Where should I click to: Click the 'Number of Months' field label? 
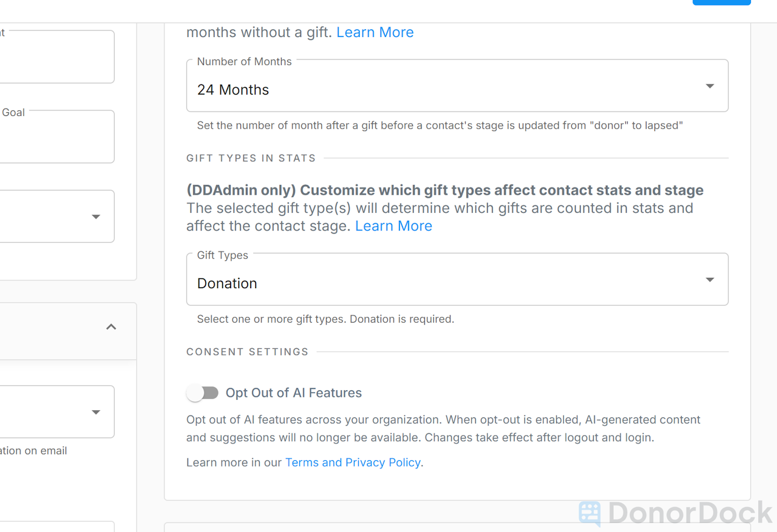point(244,62)
